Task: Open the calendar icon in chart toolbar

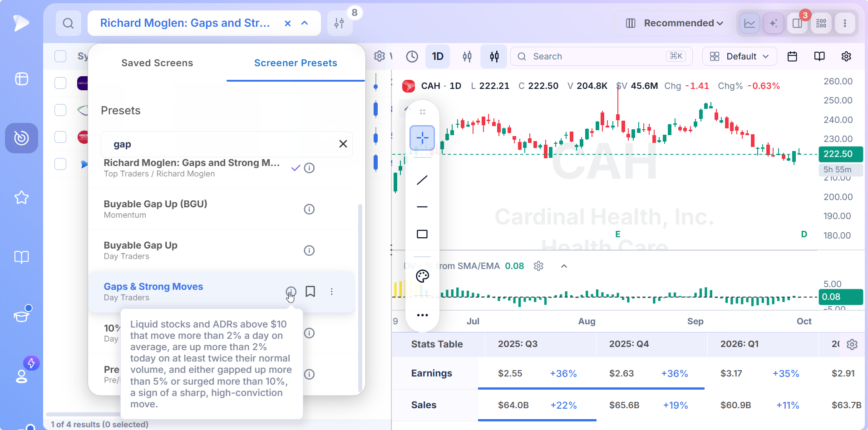Action: [792, 56]
